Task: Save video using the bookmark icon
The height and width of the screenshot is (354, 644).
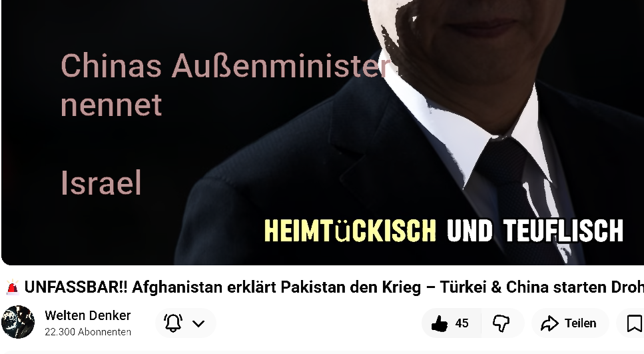Action: (x=635, y=323)
